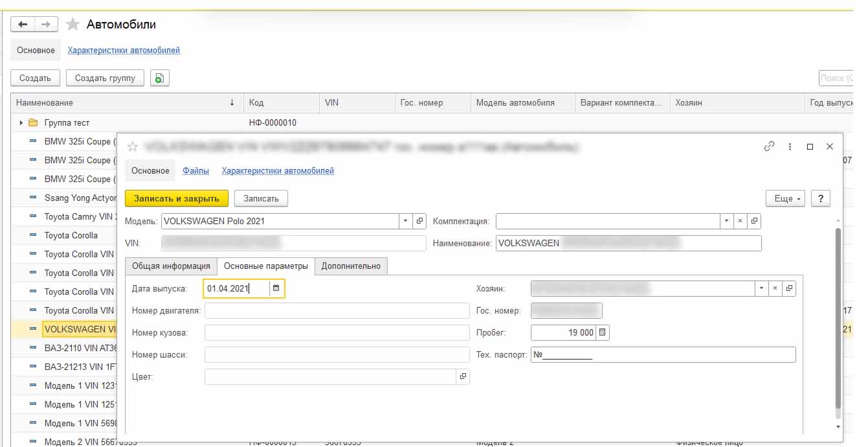Viewport: 868px width, 447px height.
Task: Add Автомобили page to favorites star
Action: point(73,25)
